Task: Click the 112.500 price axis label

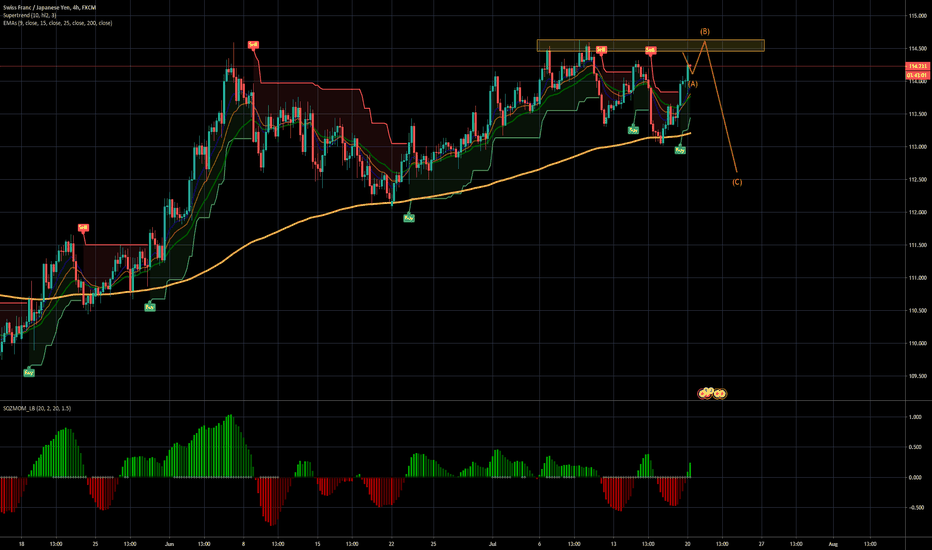Action: click(x=918, y=180)
